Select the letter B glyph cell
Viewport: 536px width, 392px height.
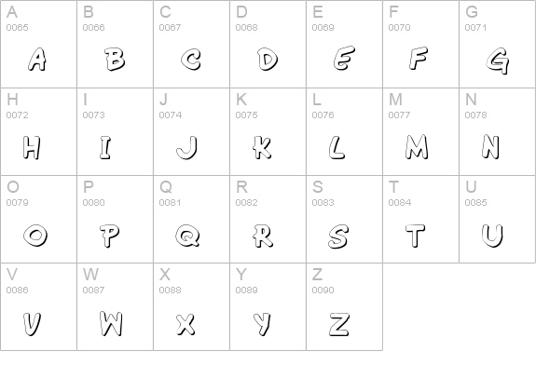click(115, 59)
